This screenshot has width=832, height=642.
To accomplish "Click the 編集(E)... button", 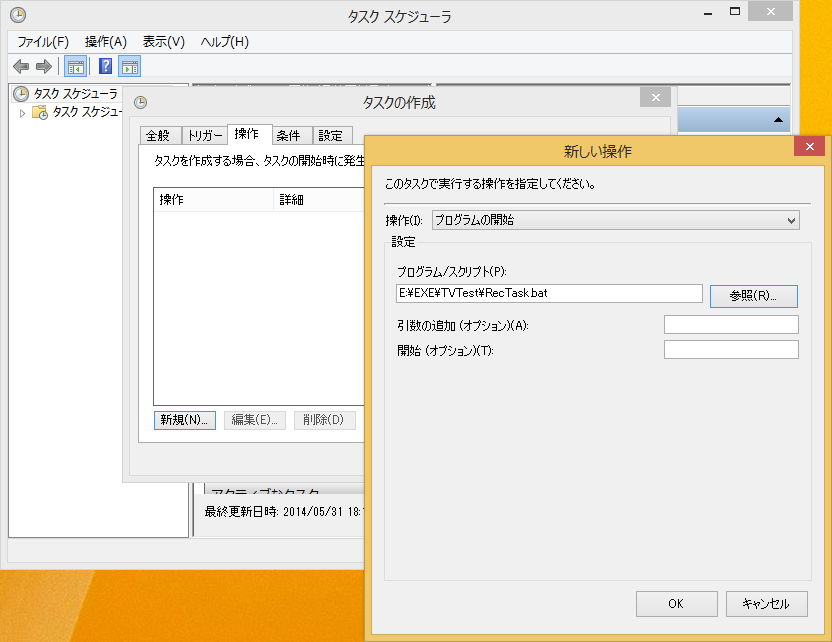I will click(x=255, y=420).
